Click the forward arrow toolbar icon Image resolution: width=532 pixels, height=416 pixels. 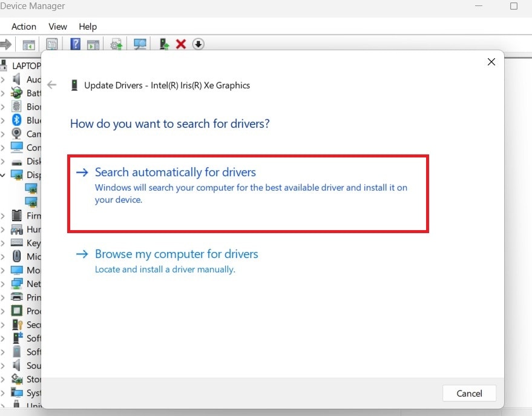[x=6, y=44]
